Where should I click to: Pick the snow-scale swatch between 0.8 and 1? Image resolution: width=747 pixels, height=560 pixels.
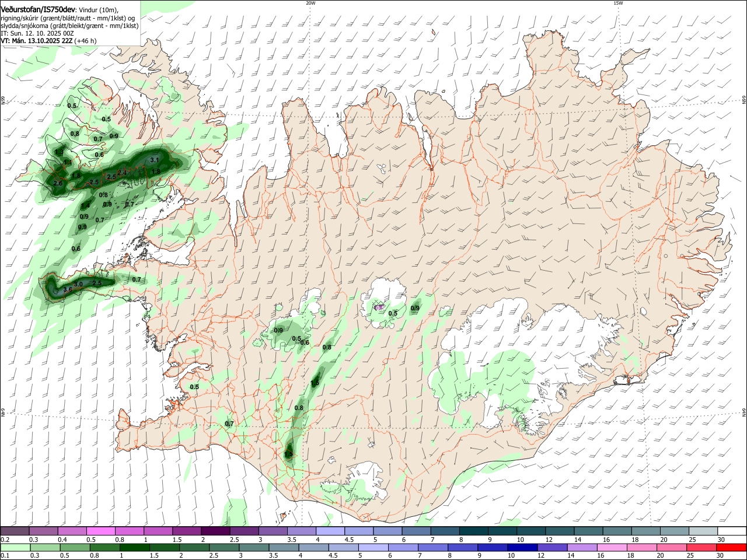click(129, 531)
